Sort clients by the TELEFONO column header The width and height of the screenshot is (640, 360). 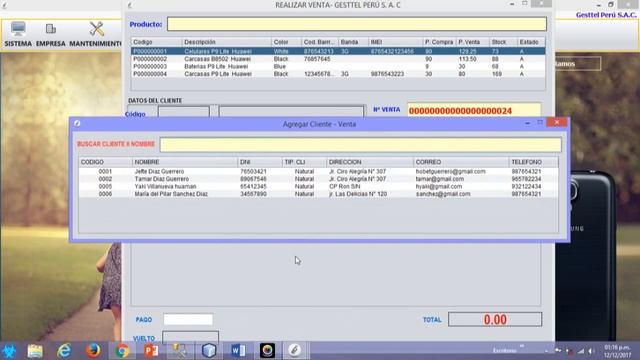(533, 162)
